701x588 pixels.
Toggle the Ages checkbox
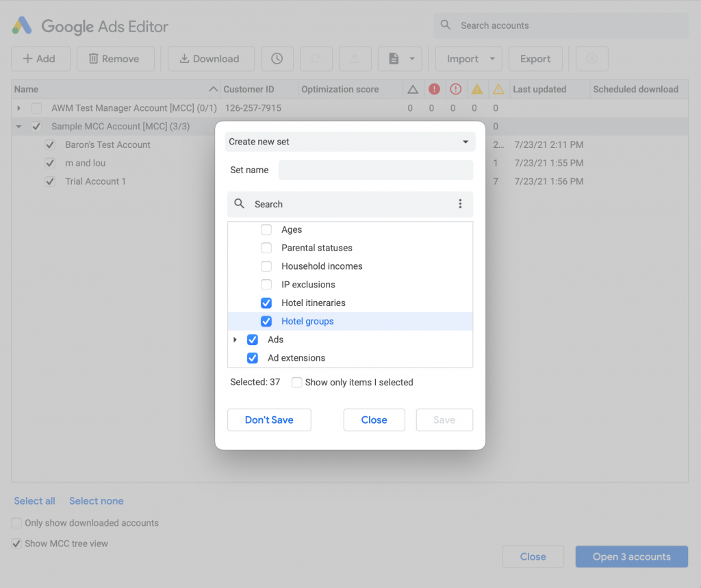[266, 229]
